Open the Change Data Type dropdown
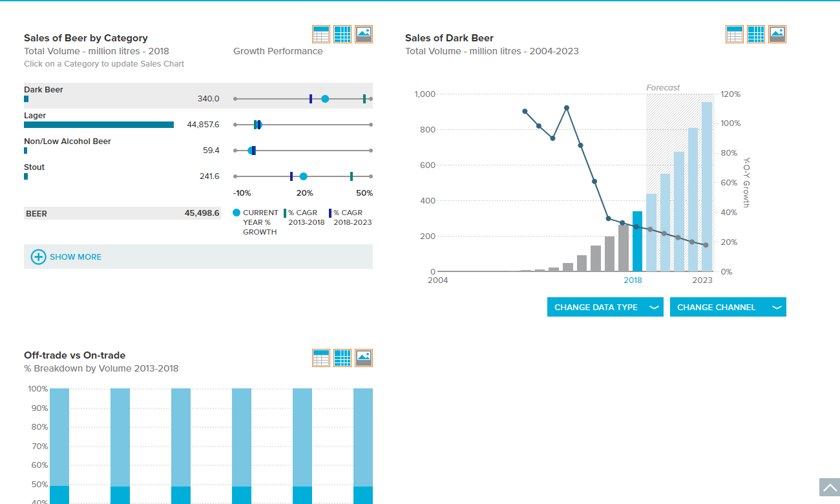Screen dimensions: 840x504 click(605, 307)
